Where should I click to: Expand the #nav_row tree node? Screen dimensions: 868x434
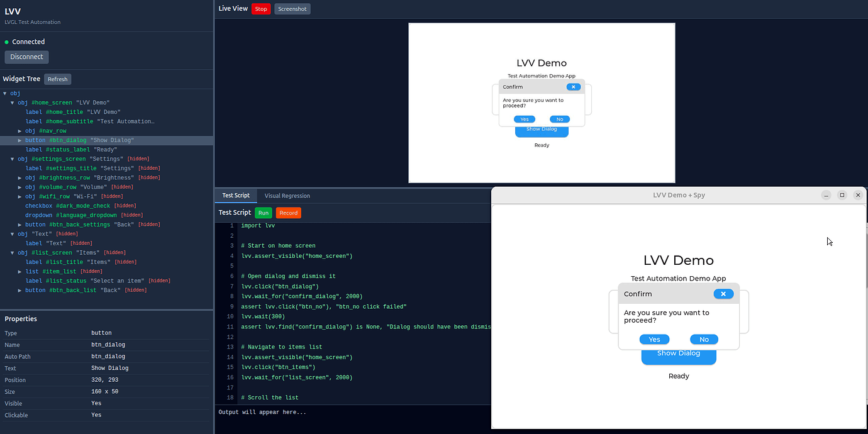coord(20,131)
